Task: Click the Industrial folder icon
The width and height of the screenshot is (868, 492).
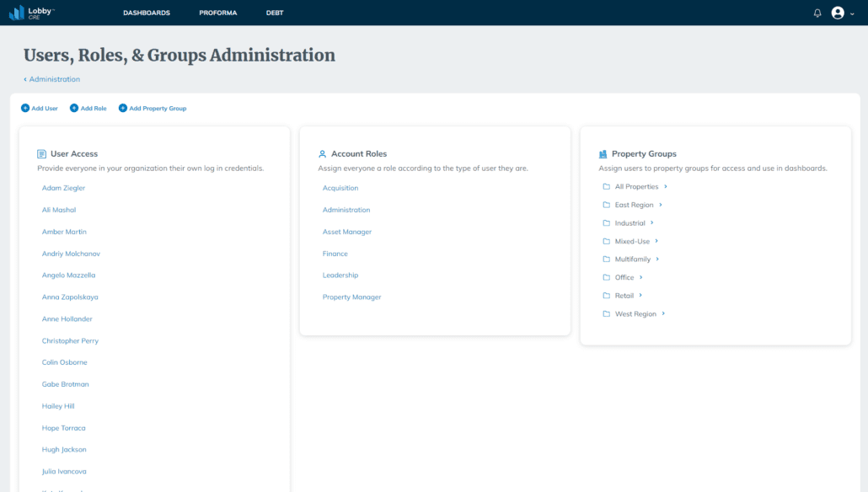Action: [x=606, y=223]
